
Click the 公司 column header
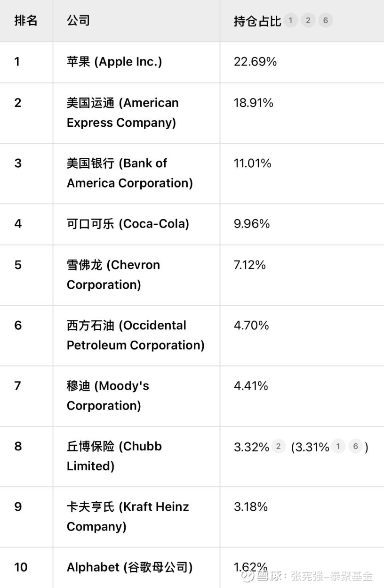78,21
